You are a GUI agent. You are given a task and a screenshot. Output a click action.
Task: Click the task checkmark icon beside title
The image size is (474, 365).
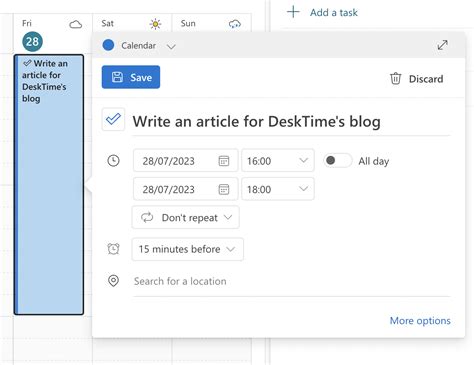tap(113, 119)
